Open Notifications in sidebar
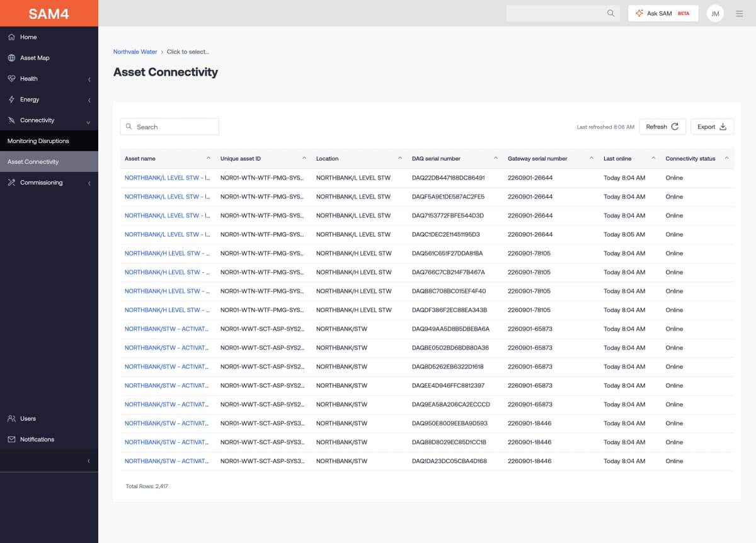Viewport: 756px width, 543px height. (x=49, y=440)
